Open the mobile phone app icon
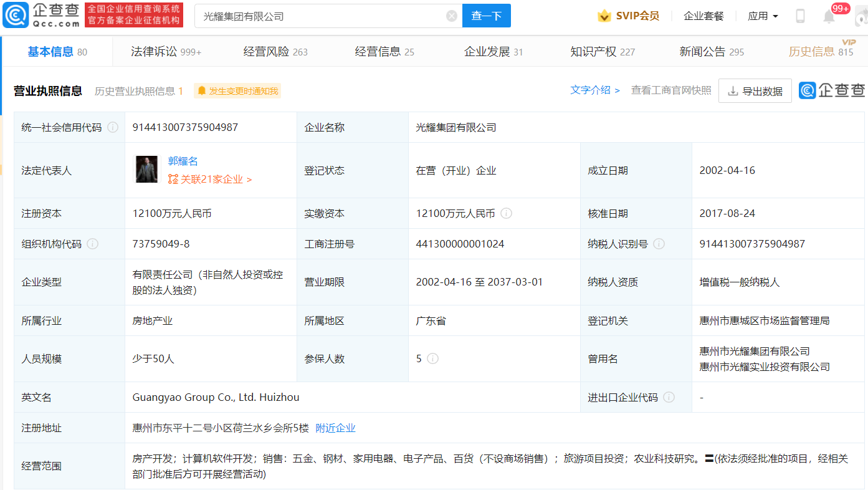 tap(800, 16)
